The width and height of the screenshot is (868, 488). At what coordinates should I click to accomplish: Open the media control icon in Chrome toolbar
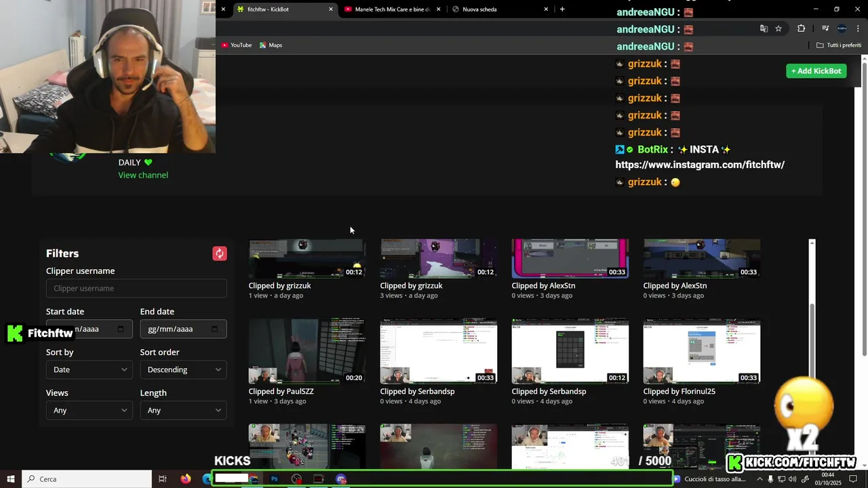click(825, 28)
